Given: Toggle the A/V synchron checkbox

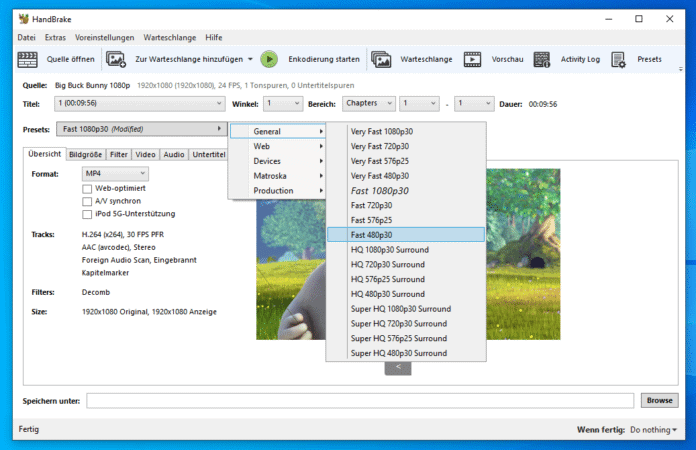Looking at the screenshot, I should click(x=87, y=201).
